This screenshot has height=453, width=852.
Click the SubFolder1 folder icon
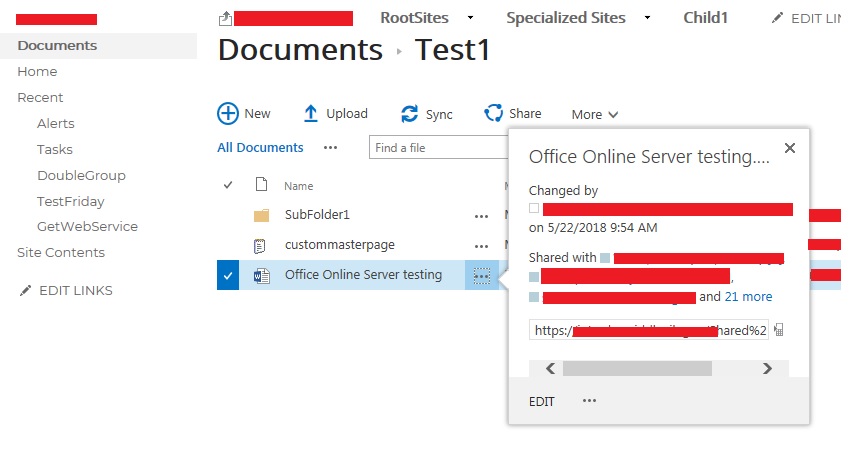[262, 215]
